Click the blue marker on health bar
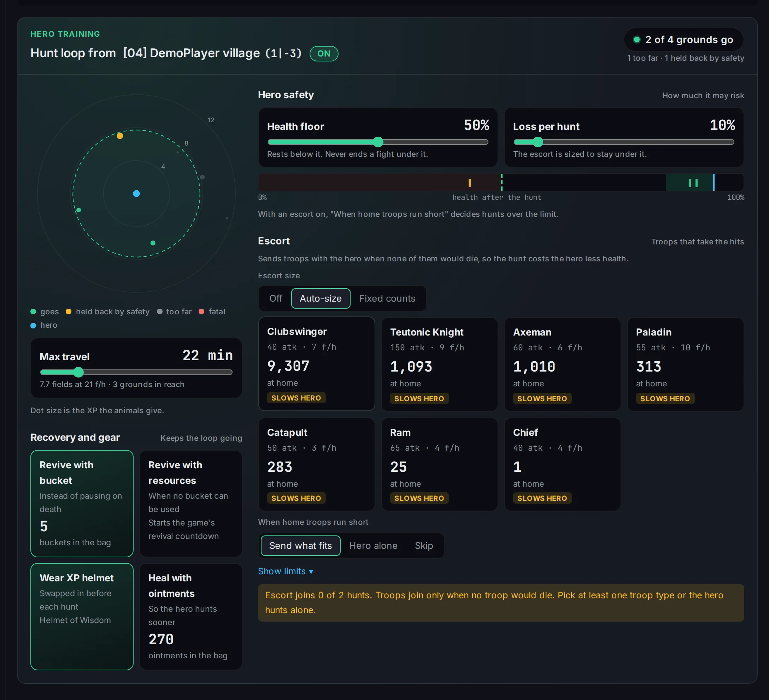This screenshot has height=700, width=769. (713, 182)
